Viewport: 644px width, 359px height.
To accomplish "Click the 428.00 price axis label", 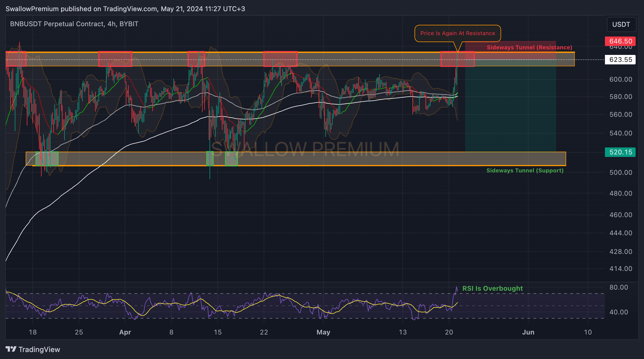I will (621, 252).
